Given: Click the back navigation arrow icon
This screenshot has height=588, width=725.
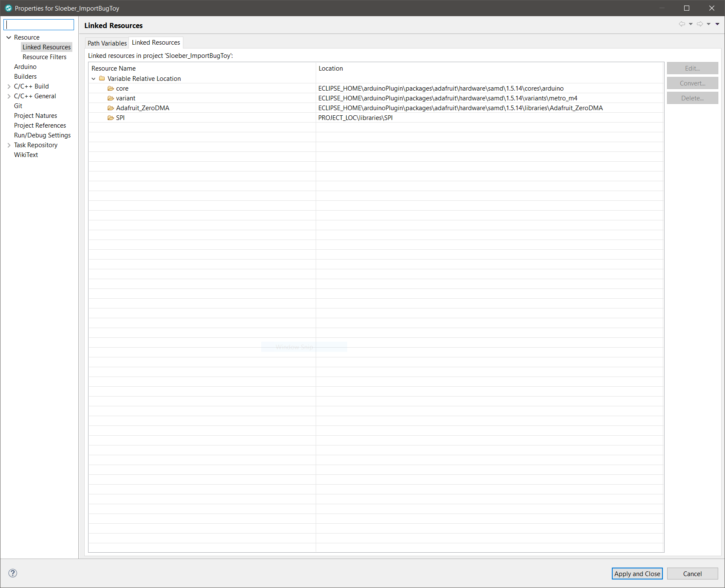Looking at the screenshot, I should (682, 24).
